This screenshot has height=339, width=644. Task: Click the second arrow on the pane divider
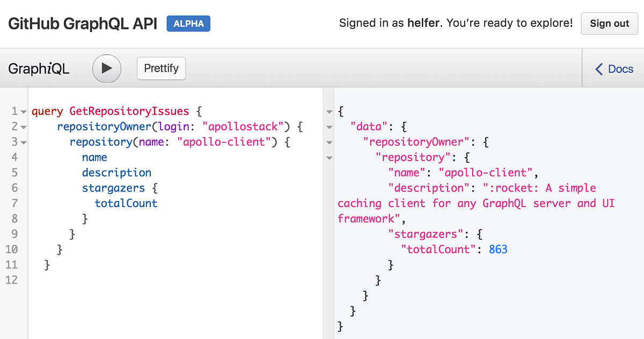pyautogui.click(x=329, y=127)
